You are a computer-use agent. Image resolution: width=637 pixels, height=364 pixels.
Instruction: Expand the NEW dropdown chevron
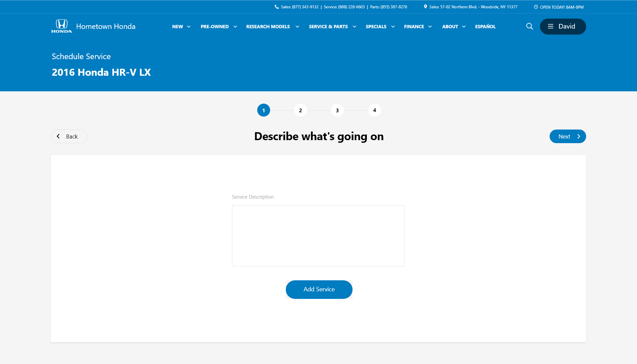pyautogui.click(x=189, y=27)
